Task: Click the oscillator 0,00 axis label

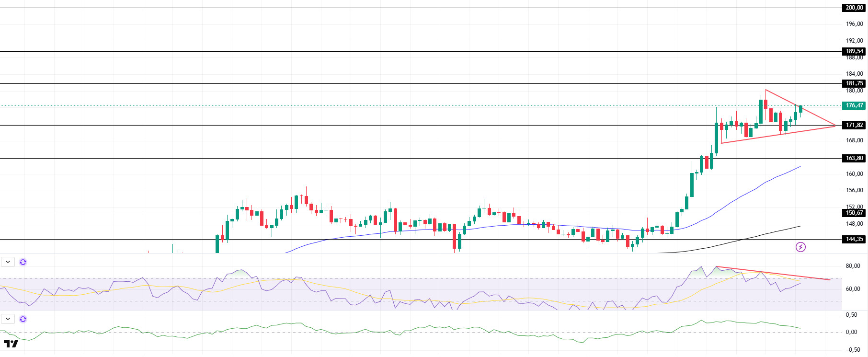Action: [x=851, y=332]
